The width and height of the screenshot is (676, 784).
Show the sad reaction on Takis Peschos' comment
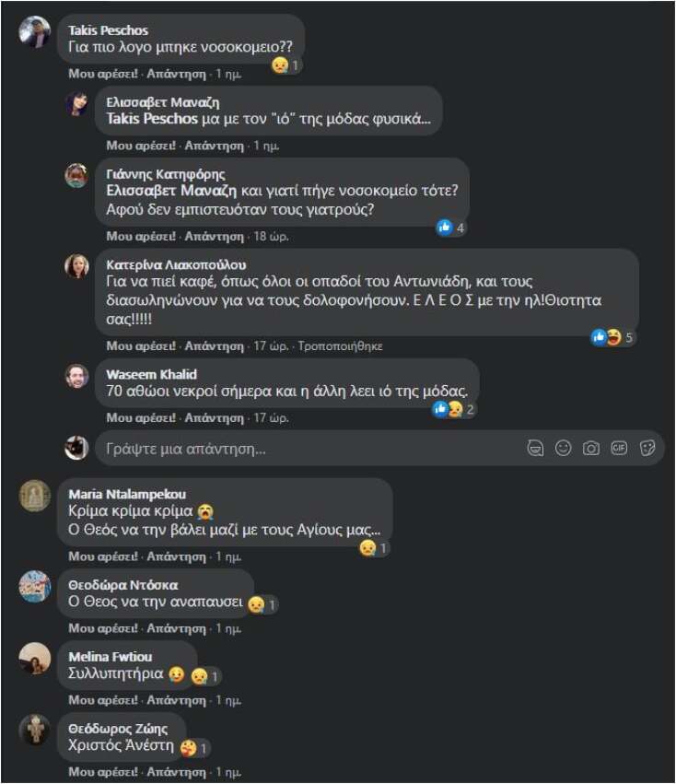[x=286, y=65]
